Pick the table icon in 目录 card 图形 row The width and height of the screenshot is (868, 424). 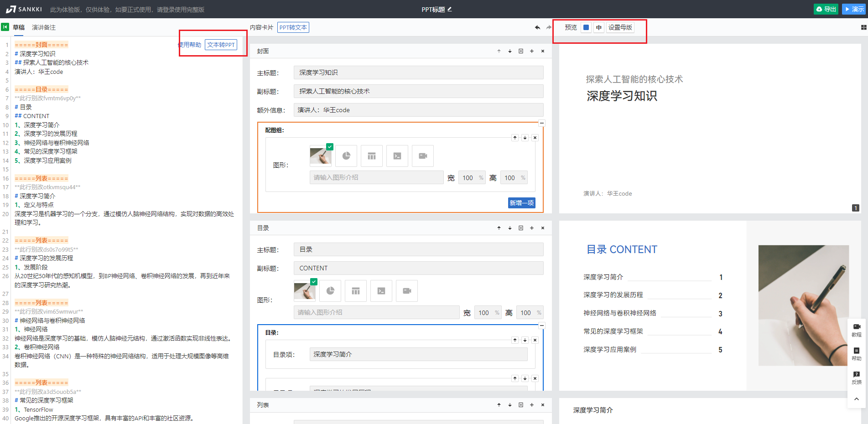pyautogui.click(x=356, y=291)
